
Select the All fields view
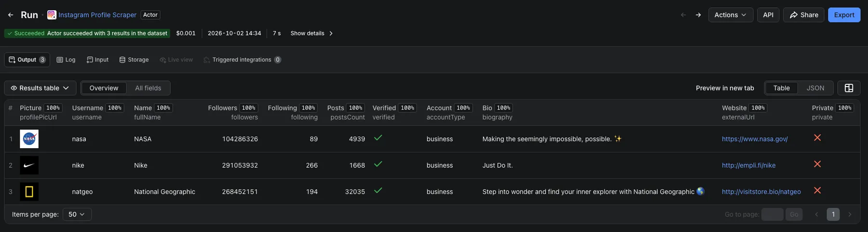coord(148,88)
